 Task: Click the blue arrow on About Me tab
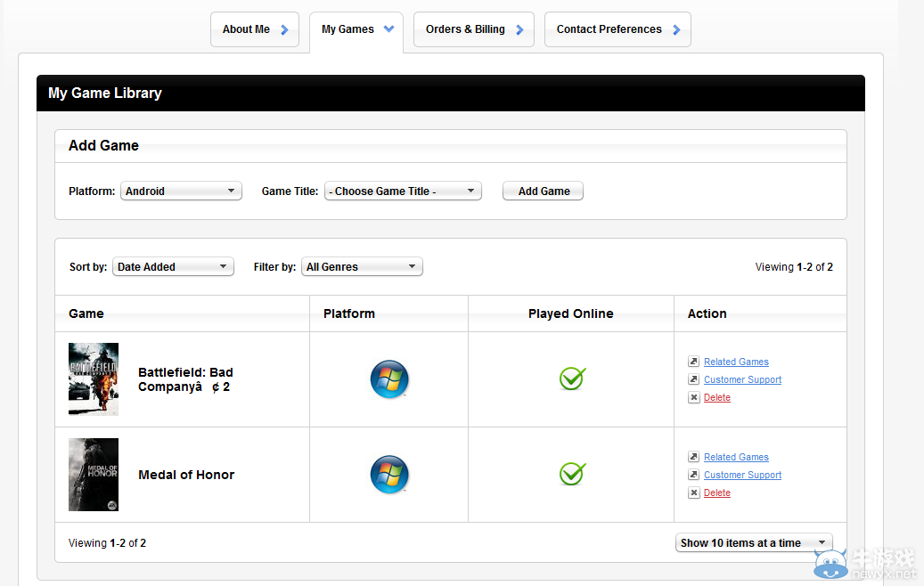(284, 29)
